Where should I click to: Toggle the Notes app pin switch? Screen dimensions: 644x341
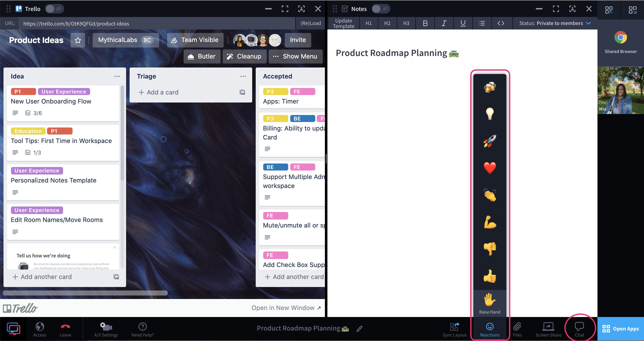point(381,9)
